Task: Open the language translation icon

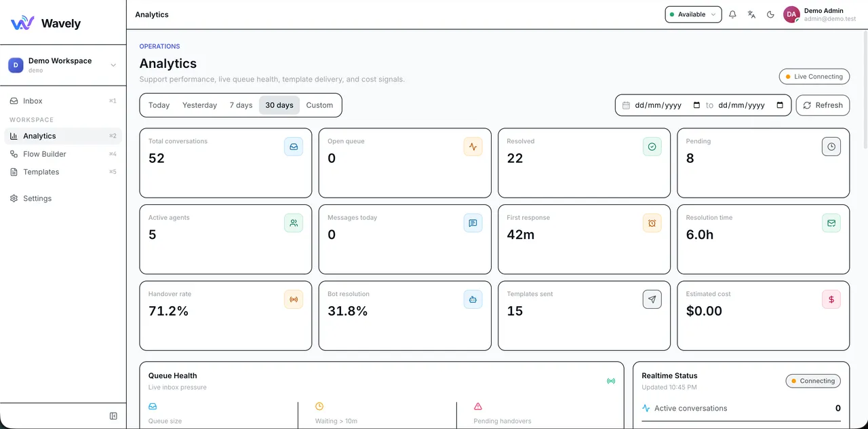Action: [x=751, y=14]
